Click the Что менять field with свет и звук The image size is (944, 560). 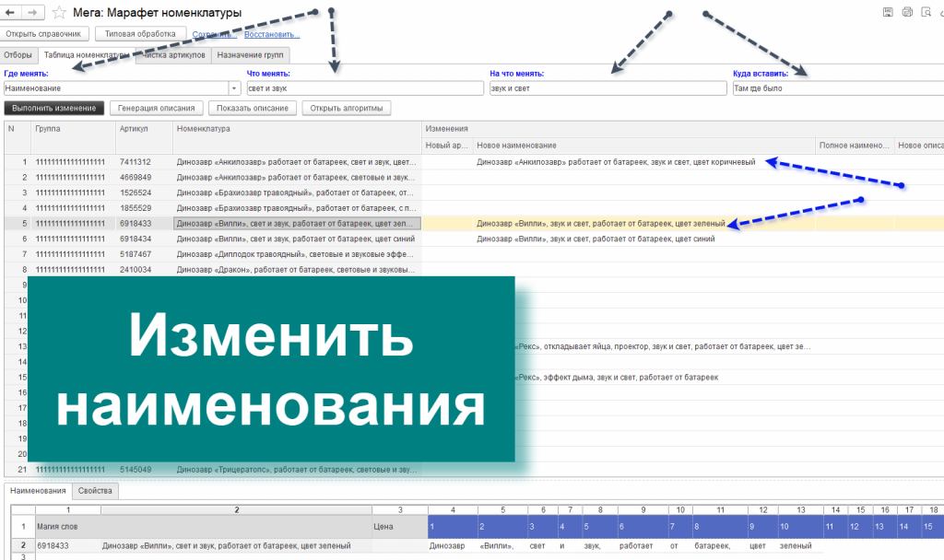(x=365, y=88)
